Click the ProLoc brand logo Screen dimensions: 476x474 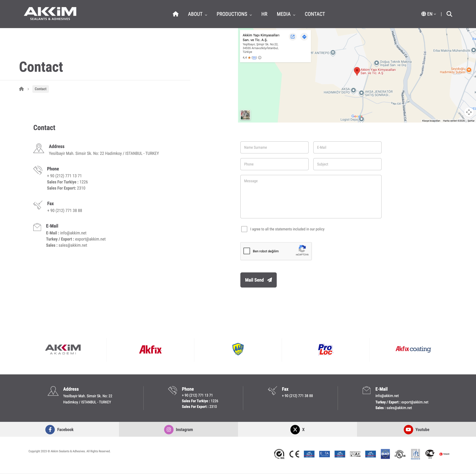tap(325, 349)
